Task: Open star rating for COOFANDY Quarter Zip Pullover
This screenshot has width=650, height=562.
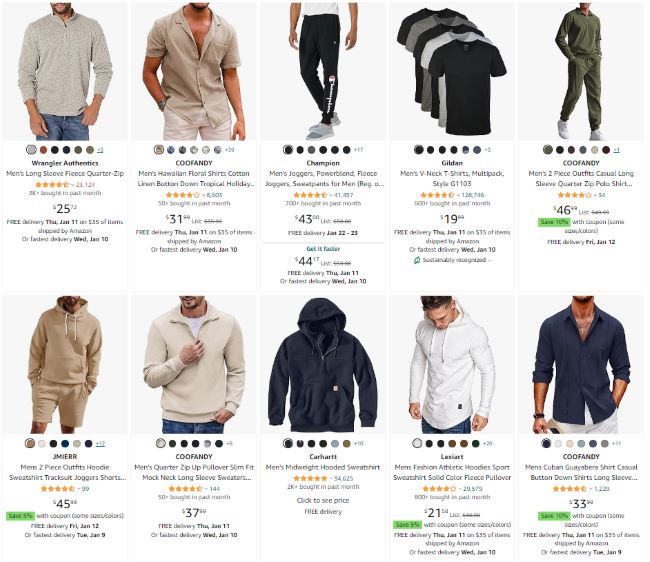Action: tap(185, 489)
